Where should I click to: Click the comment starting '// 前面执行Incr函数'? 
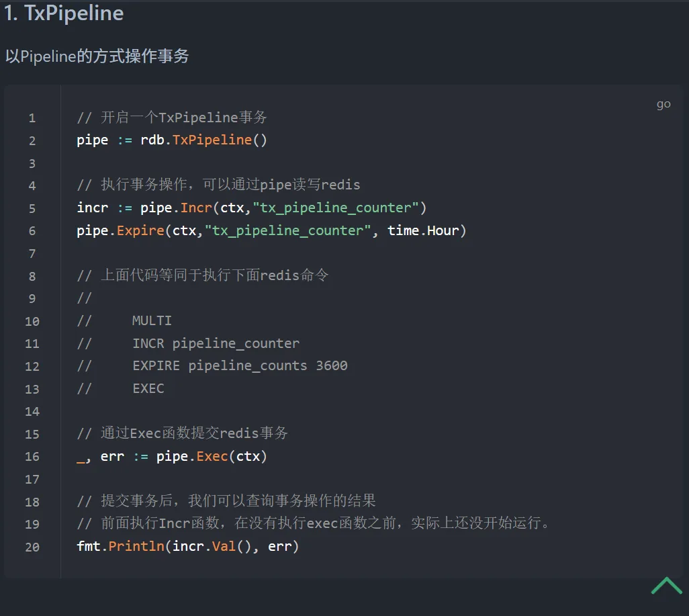tap(314, 523)
